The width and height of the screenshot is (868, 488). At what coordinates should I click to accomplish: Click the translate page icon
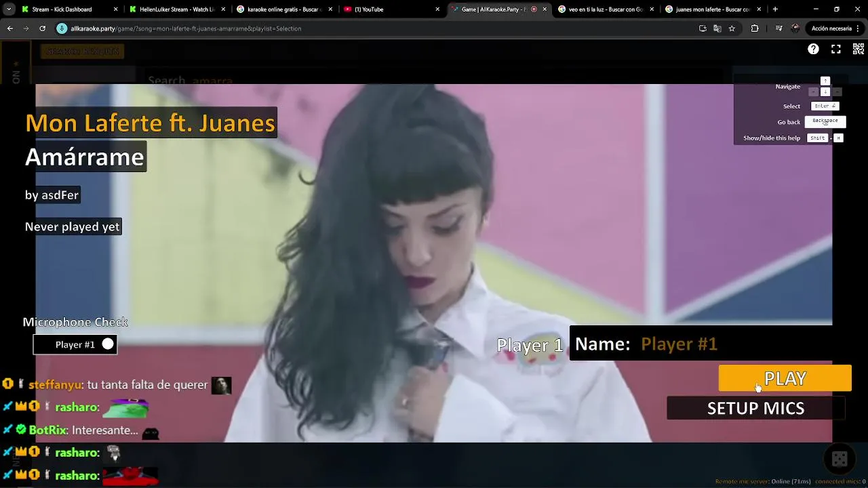click(x=717, y=28)
